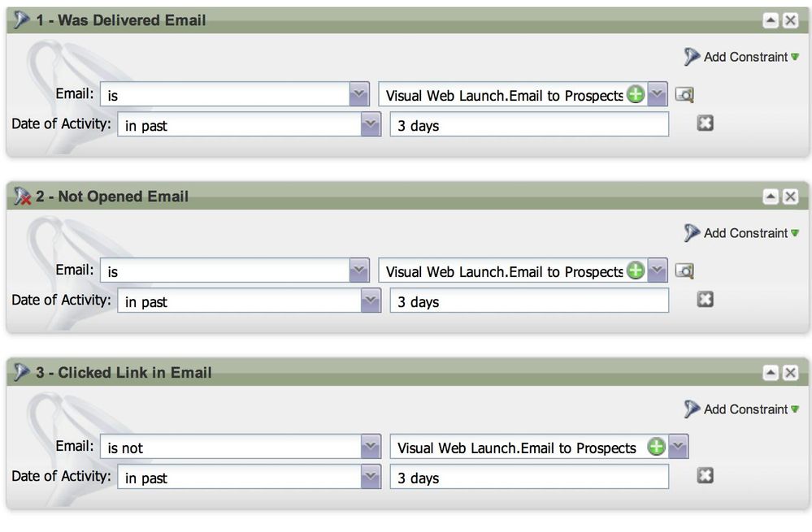Viewport: 812px width, 532px height.
Task: Click the '3 days' field in Was Delivered Email
Action: (528, 125)
